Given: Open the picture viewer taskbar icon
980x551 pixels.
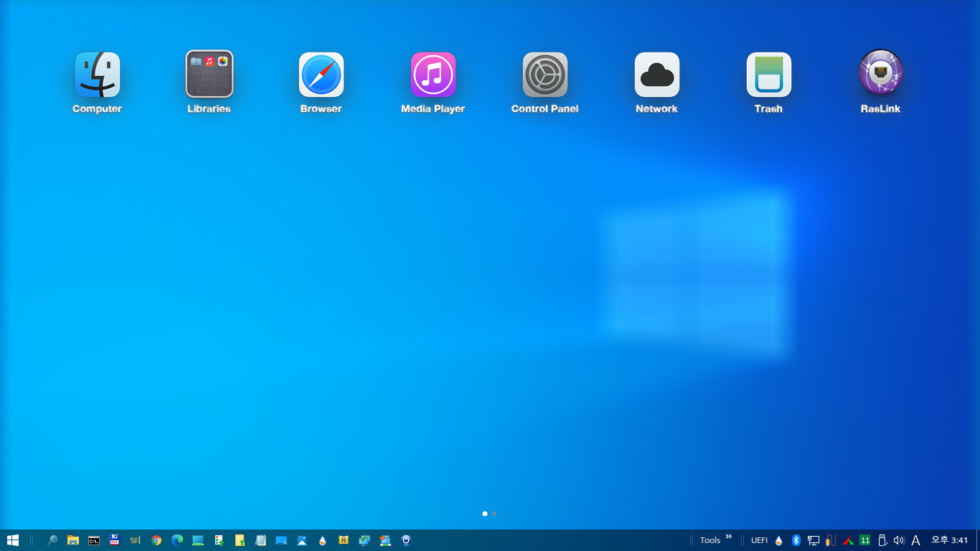Looking at the screenshot, I should 302,540.
